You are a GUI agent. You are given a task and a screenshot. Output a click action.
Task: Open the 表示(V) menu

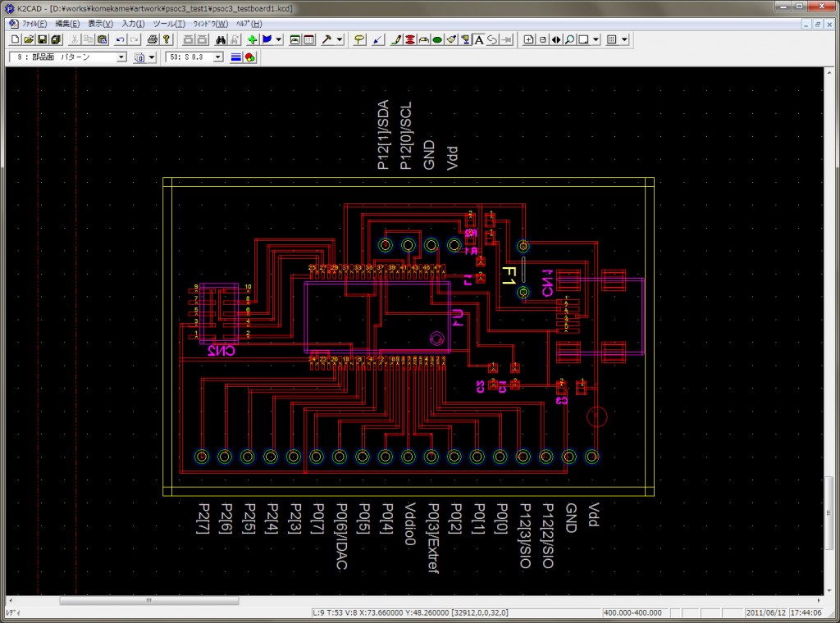pyautogui.click(x=100, y=24)
